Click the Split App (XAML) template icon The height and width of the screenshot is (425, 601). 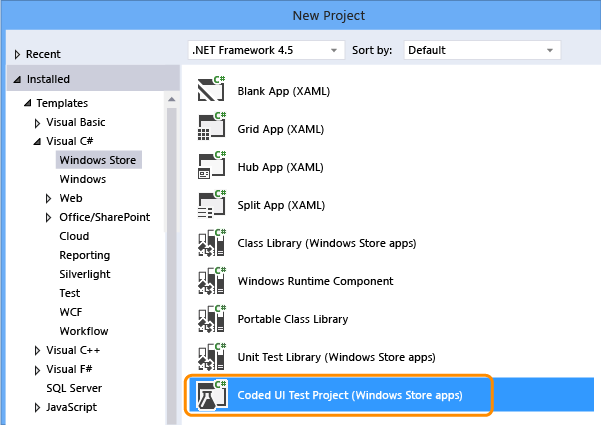point(211,203)
